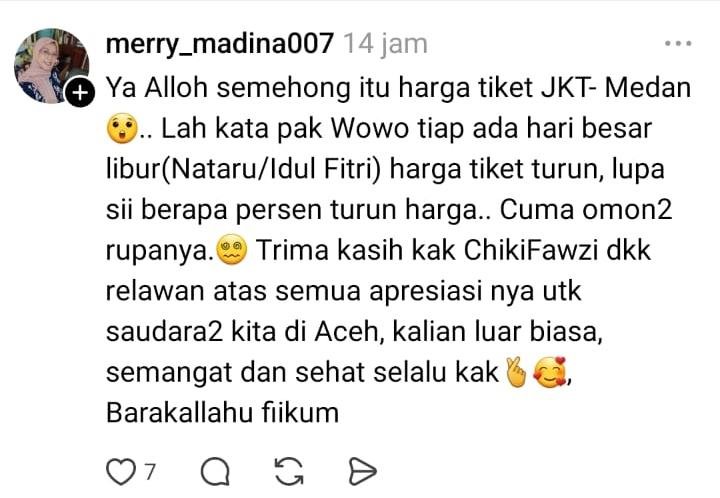Like the post with the heart icon
The height and width of the screenshot is (498, 720).
coord(121,472)
